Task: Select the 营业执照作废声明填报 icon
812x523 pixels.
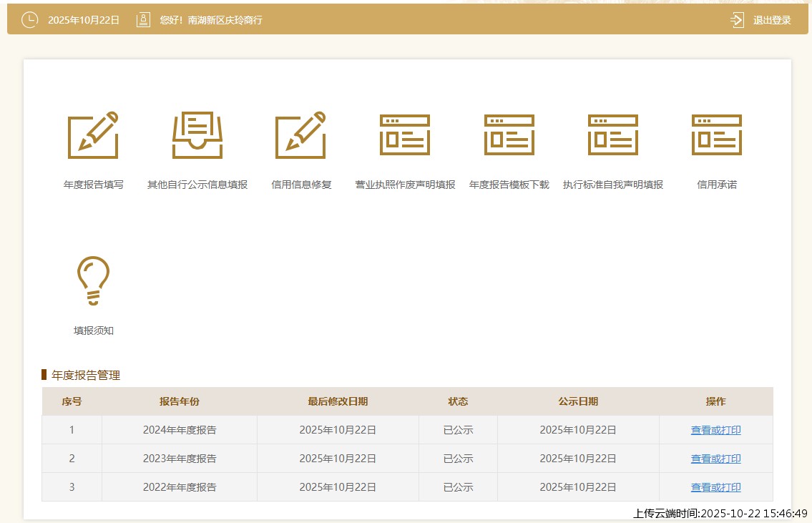Action: (405, 135)
